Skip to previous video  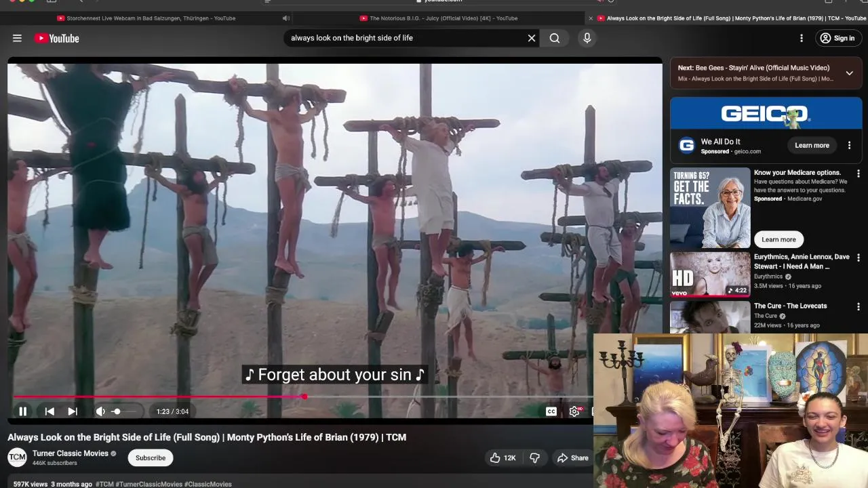(50, 411)
